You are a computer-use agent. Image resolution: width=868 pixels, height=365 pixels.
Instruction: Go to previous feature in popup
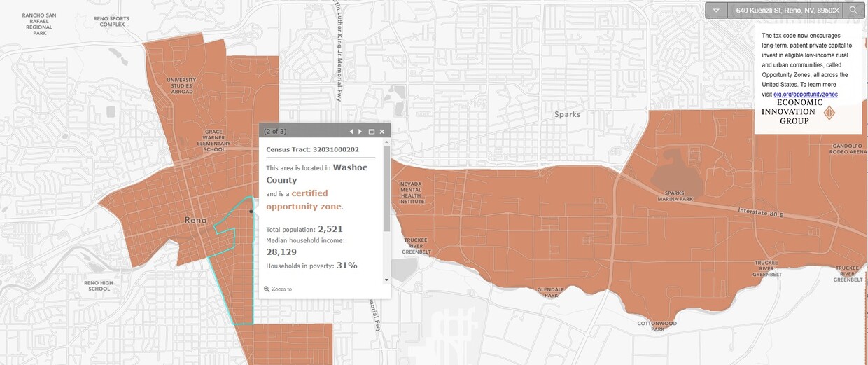click(352, 132)
